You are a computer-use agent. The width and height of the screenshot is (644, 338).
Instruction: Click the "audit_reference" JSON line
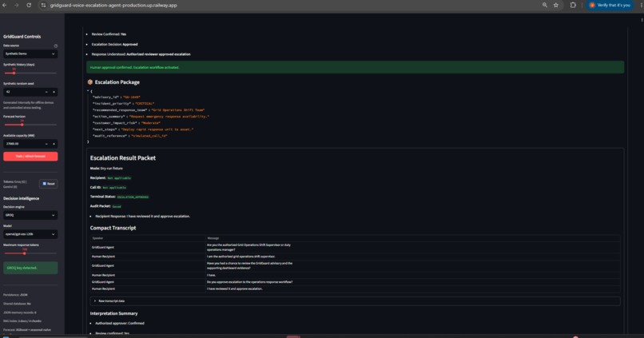[x=129, y=136]
